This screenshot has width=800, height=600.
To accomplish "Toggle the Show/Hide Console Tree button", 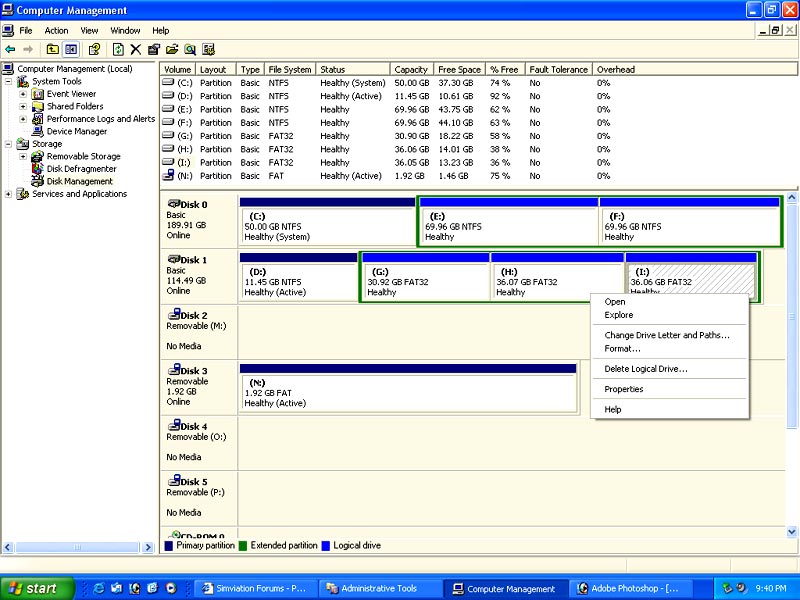I will pos(71,49).
